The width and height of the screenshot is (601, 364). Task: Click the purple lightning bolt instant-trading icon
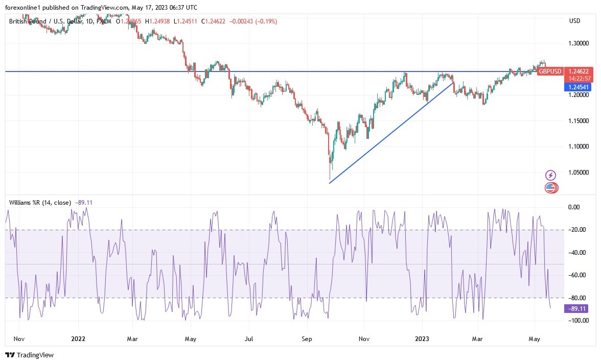[x=550, y=175]
